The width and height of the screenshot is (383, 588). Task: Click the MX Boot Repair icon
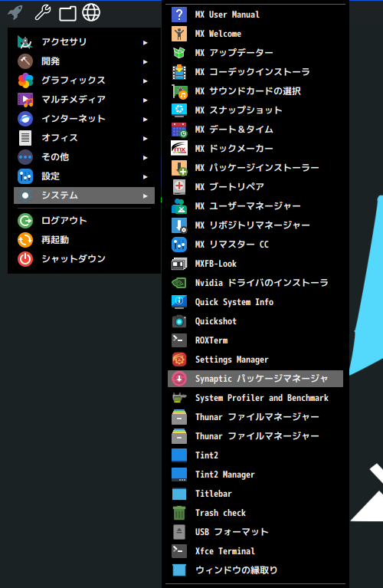pyautogui.click(x=179, y=187)
